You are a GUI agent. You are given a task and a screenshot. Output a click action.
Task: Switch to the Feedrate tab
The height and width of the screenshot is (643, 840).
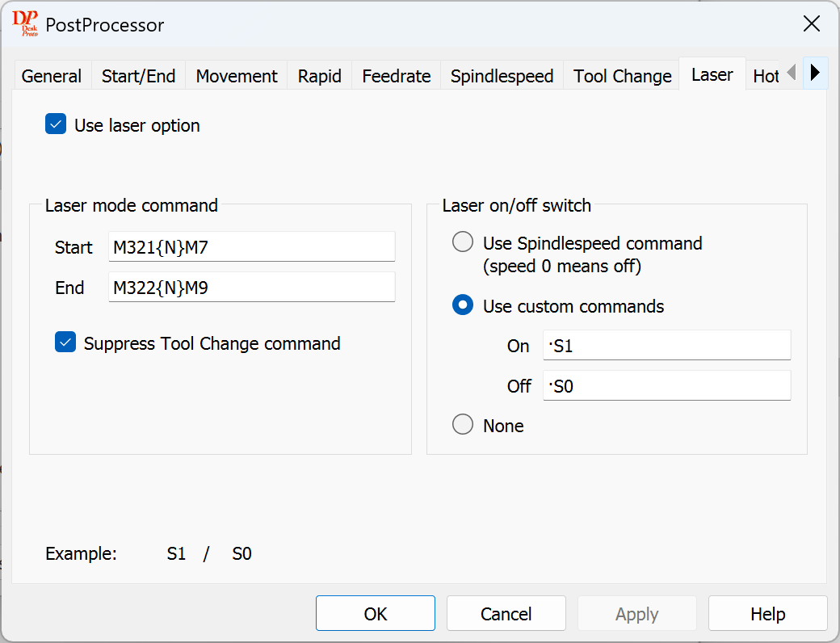tap(396, 76)
